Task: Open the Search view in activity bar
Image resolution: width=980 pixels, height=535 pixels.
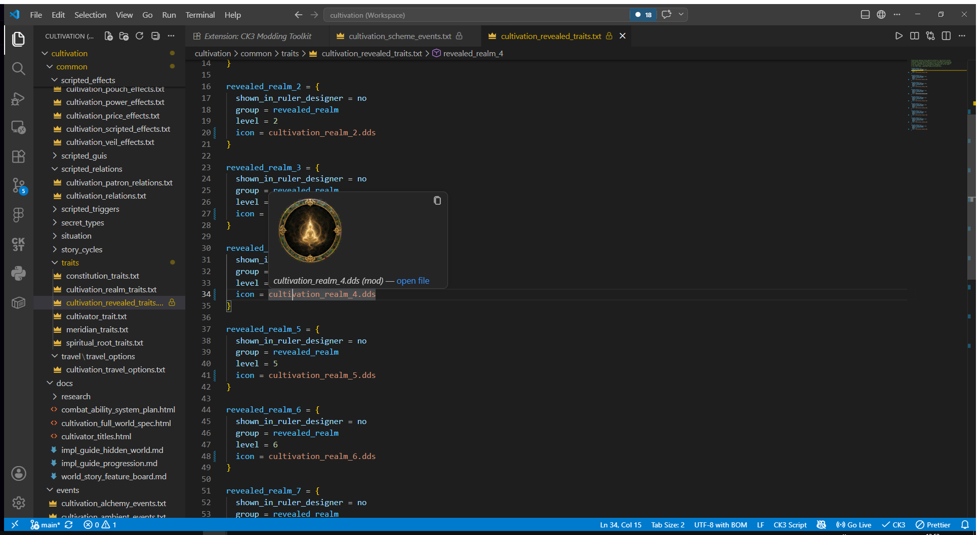Action: (x=19, y=68)
